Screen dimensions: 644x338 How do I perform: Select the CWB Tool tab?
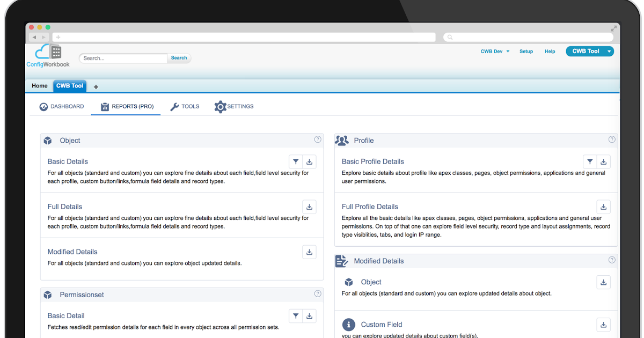click(70, 86)
